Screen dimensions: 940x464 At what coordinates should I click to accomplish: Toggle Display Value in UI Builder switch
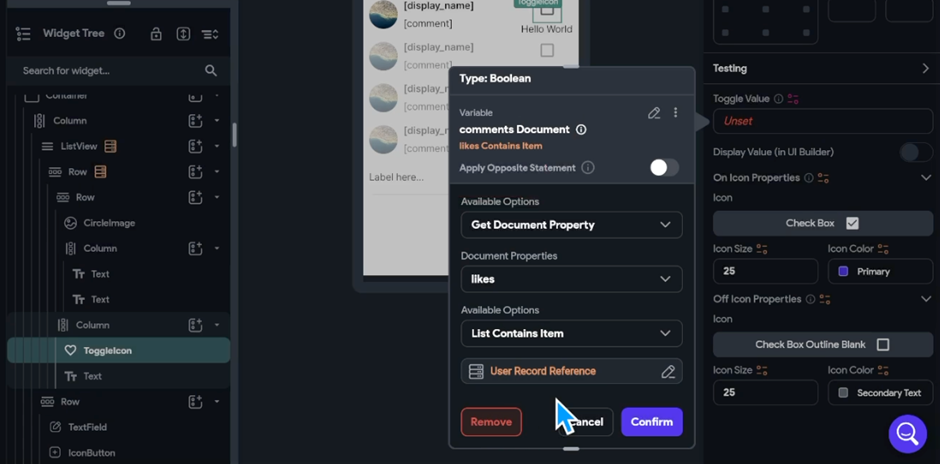[916, 152]
